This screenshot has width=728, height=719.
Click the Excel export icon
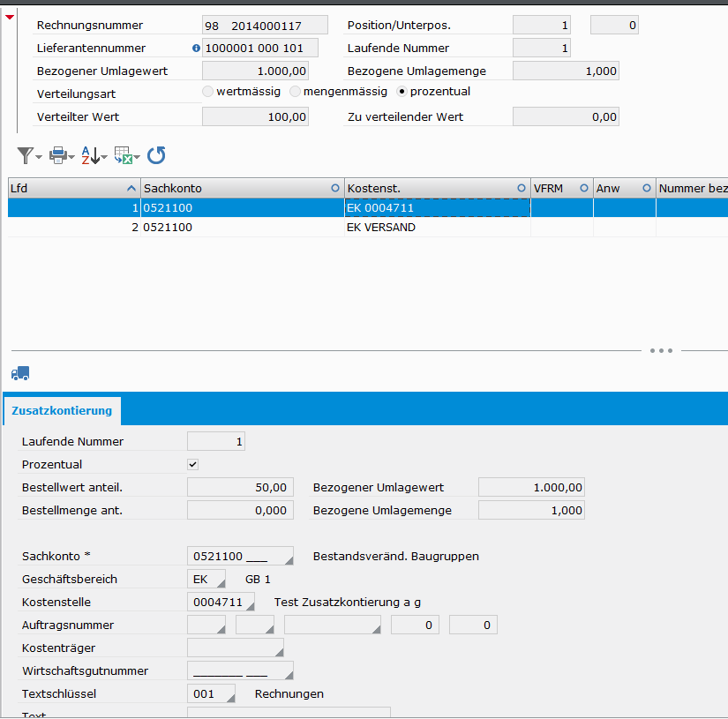point(123,155)
